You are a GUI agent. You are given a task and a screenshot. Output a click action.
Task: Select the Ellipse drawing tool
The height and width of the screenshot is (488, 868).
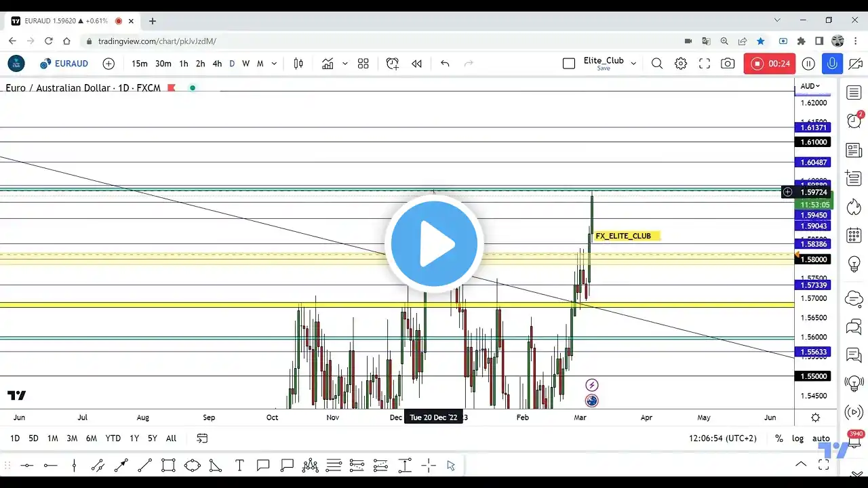(192, 465)
